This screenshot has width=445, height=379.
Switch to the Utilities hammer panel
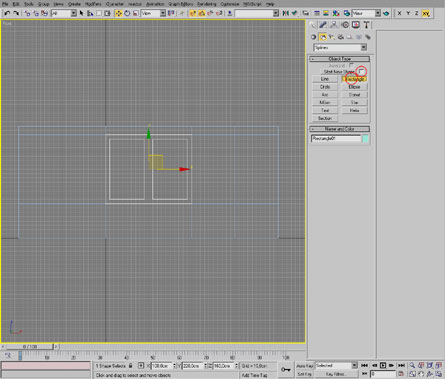(366, 25)
